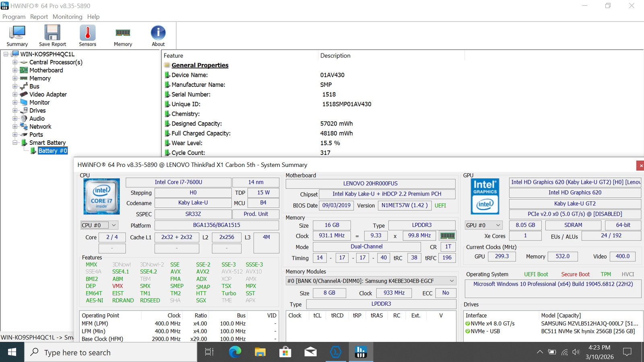The width and height of the screenshot is (644, 362).
Task: Click the Feature column header
Action: click(240, 56)
